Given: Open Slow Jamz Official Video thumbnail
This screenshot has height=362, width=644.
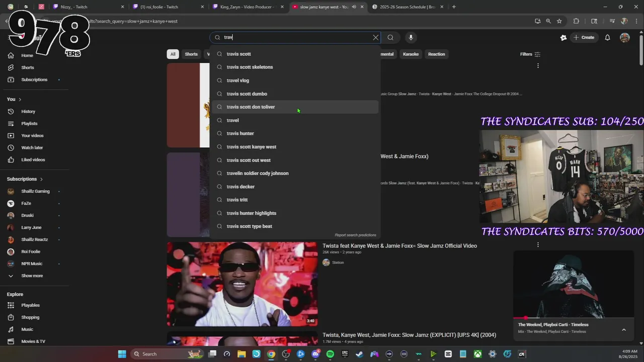Looking at the screenshot, I should pyautogui.click(x=243, y=284).
